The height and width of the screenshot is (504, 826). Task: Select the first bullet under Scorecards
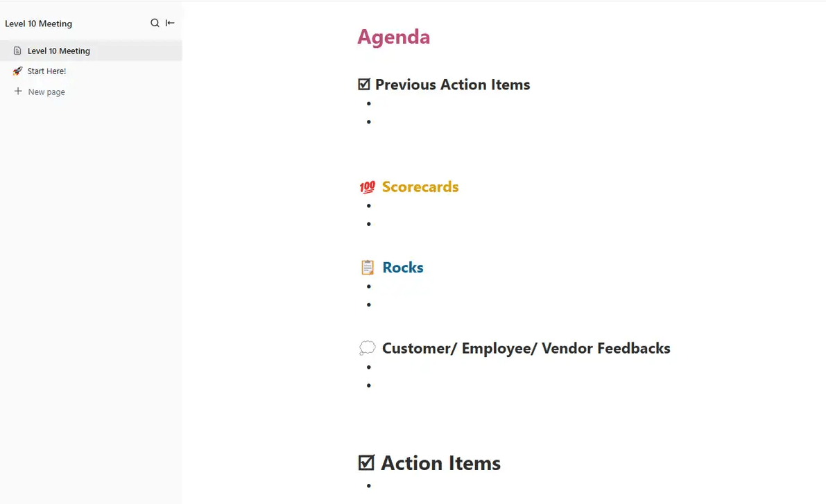[368, 205]
